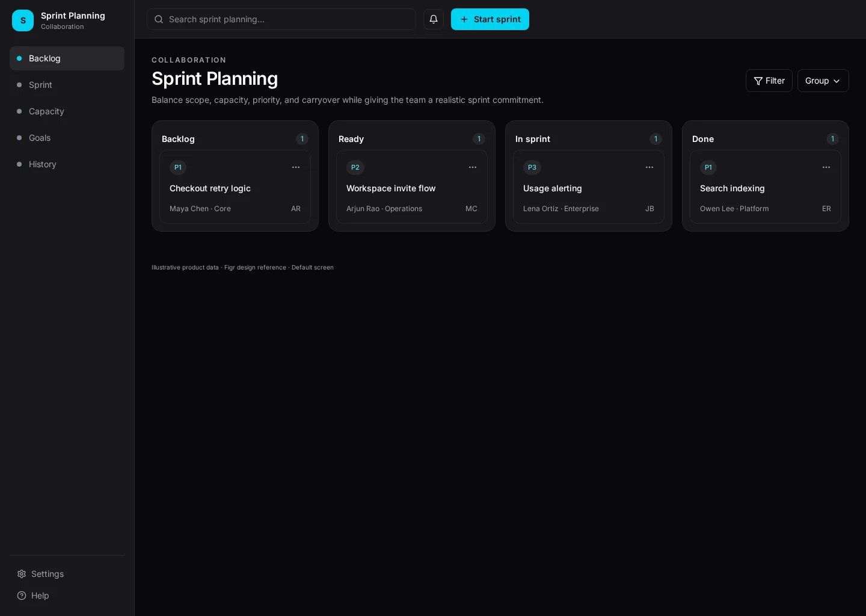The height and width of the screenshot is (616, 866).
Task: Open more options for Search indexing
Action: [x=826, y=167]
